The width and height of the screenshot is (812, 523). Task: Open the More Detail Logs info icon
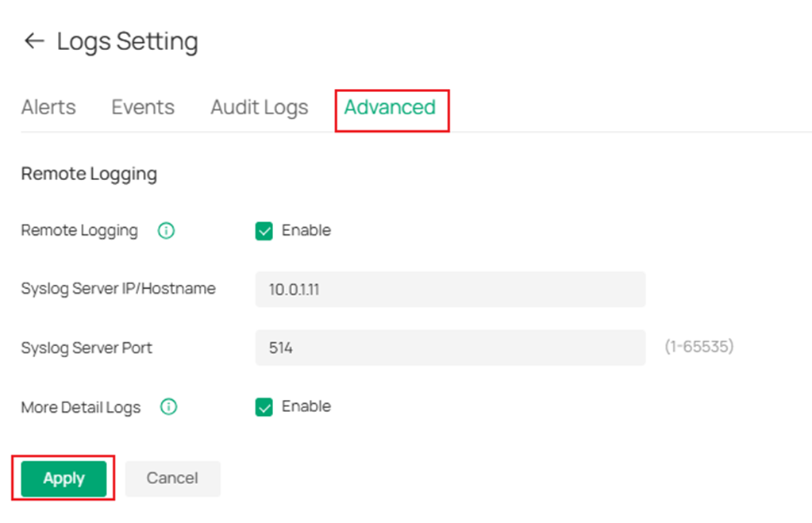point(168,407)
